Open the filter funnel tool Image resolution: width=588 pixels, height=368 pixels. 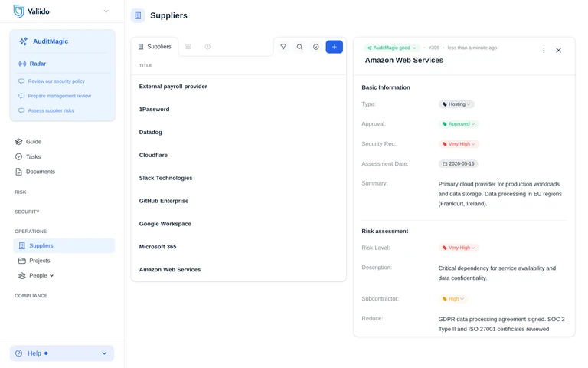coord(283,47)
